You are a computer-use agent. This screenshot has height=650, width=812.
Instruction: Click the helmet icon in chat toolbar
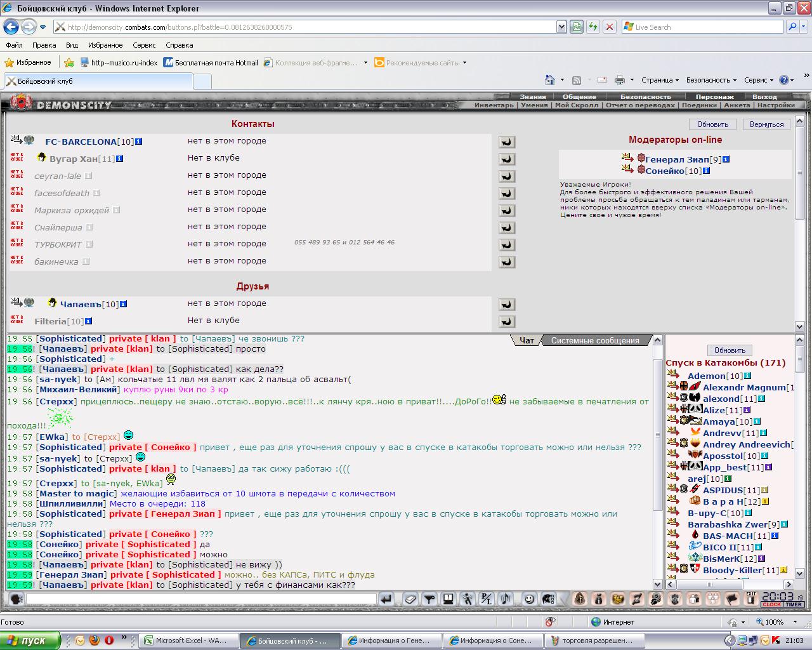[x=548, y=599]
